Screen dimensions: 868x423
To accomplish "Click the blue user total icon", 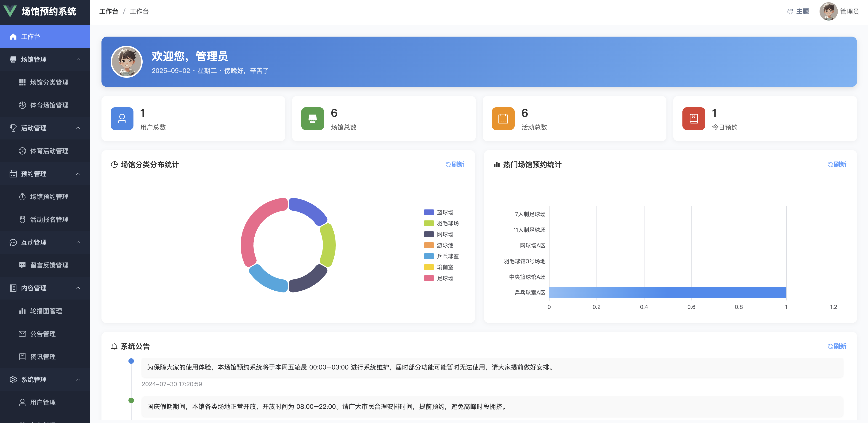I will [122, 119].
